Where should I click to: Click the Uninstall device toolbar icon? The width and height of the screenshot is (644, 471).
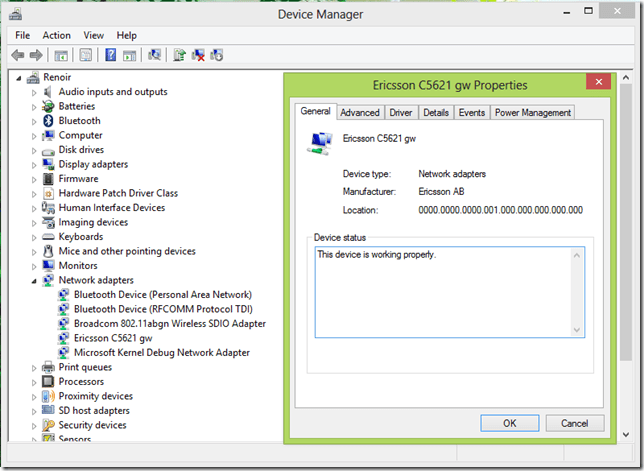click(198, 55)
